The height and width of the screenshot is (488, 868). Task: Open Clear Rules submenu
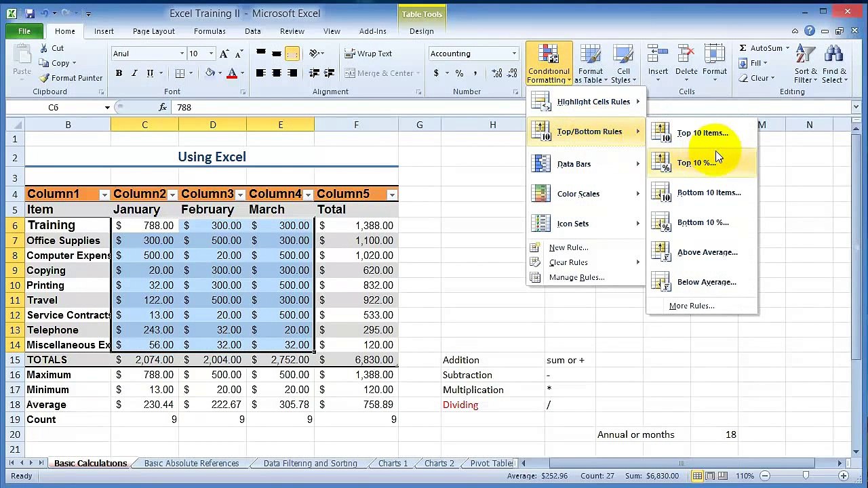pyautogui.click(x=586, y=262)
